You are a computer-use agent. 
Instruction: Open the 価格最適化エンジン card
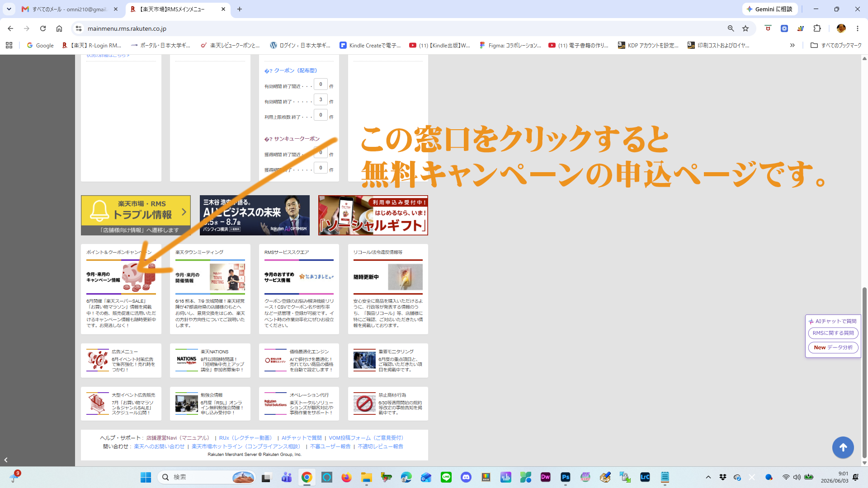pyautogui.click(x=299, y=361)
